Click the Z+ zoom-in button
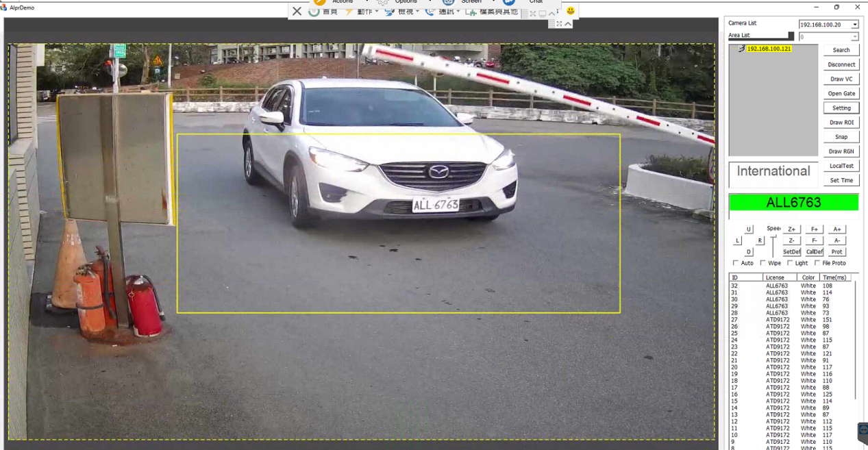This screenshot has width=868, height=450. [791, 229]
